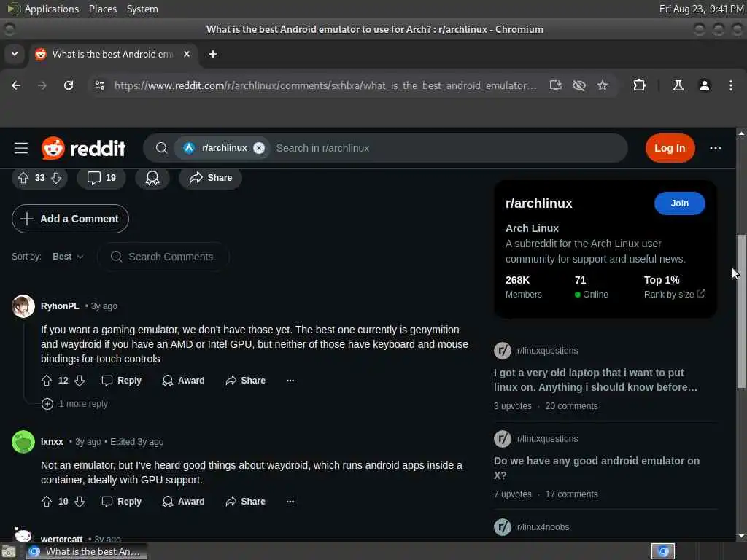
Task: Open Chrome Labs flask icon
Action: point(678,86)
